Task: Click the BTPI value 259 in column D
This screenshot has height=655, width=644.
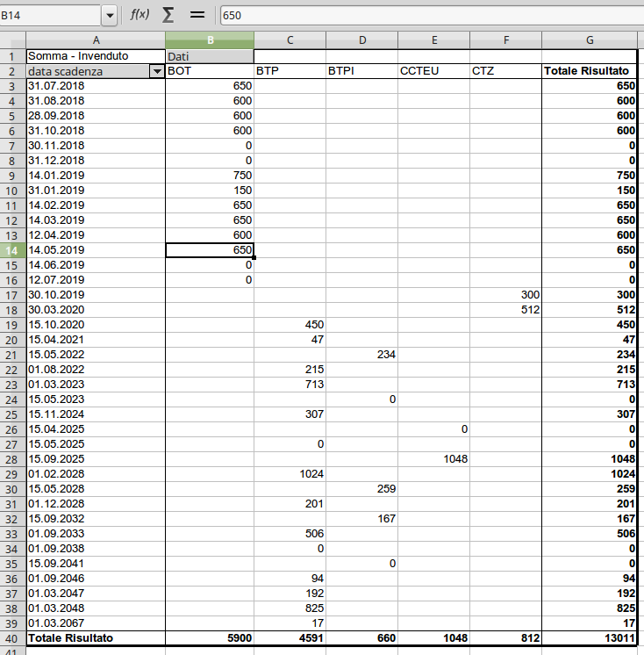Action: tap(361, 489)
